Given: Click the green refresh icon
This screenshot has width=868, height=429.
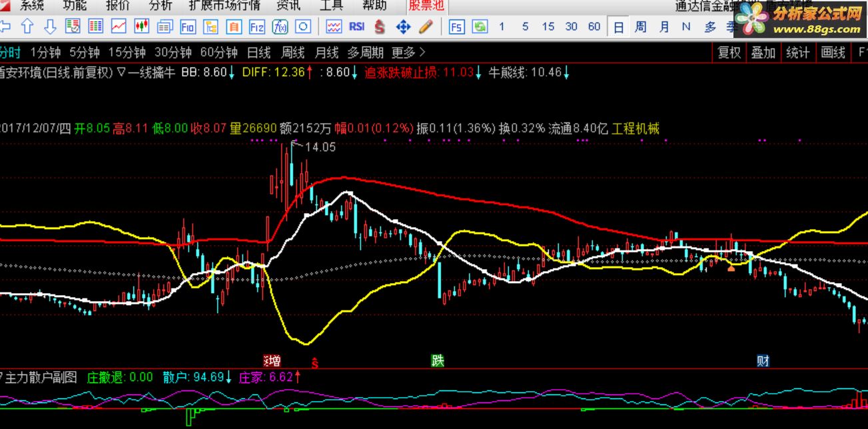Looking at the screenshot, I should click(x=480, y=27).
